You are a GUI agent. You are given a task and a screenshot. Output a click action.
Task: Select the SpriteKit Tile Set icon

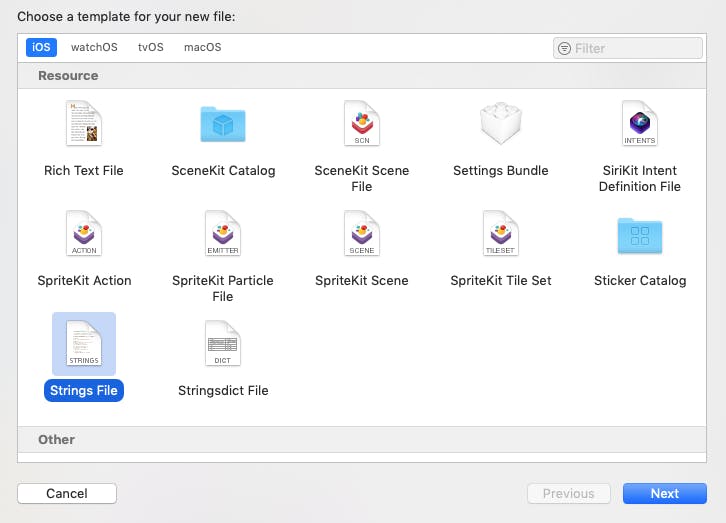501,233
